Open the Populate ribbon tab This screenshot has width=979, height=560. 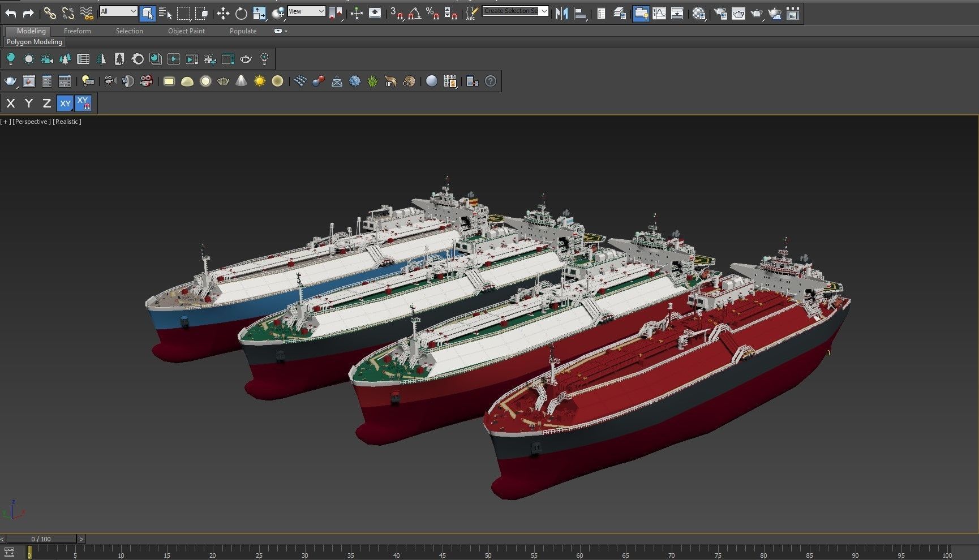pos(243,31)
